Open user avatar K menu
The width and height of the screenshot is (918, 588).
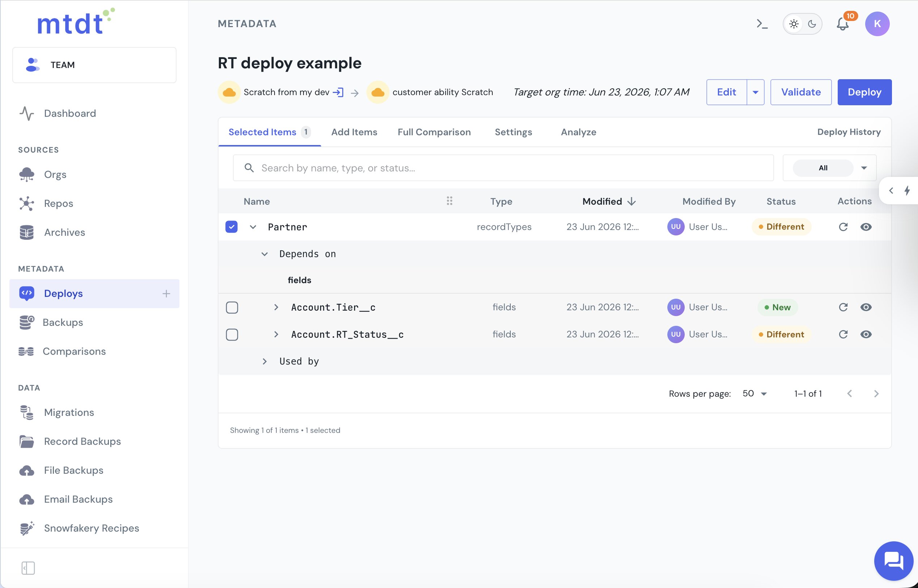pyautogui.click(x=877, y=24)
